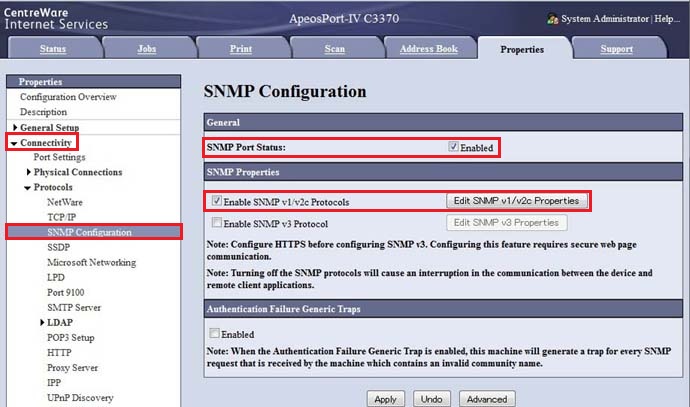Viewport: 690px width, 407px height.
Task: Collapse the Protocols tree node
Action: pos(28,187)
